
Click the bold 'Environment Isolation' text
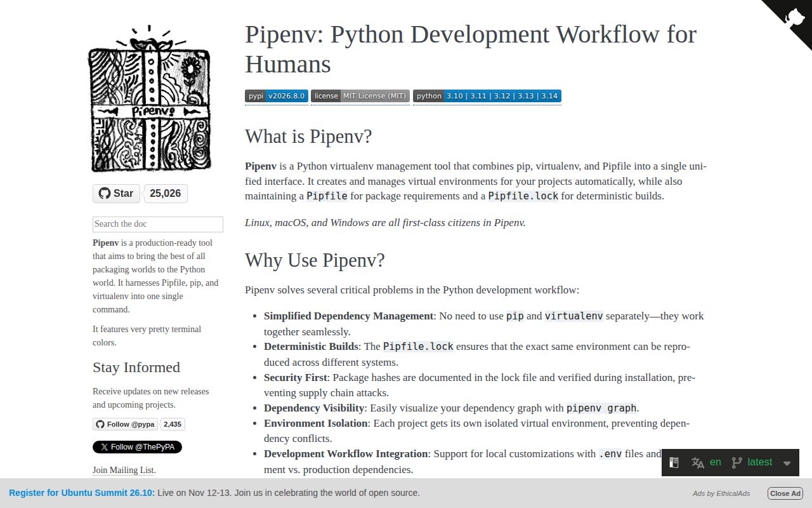coord(316,424)
